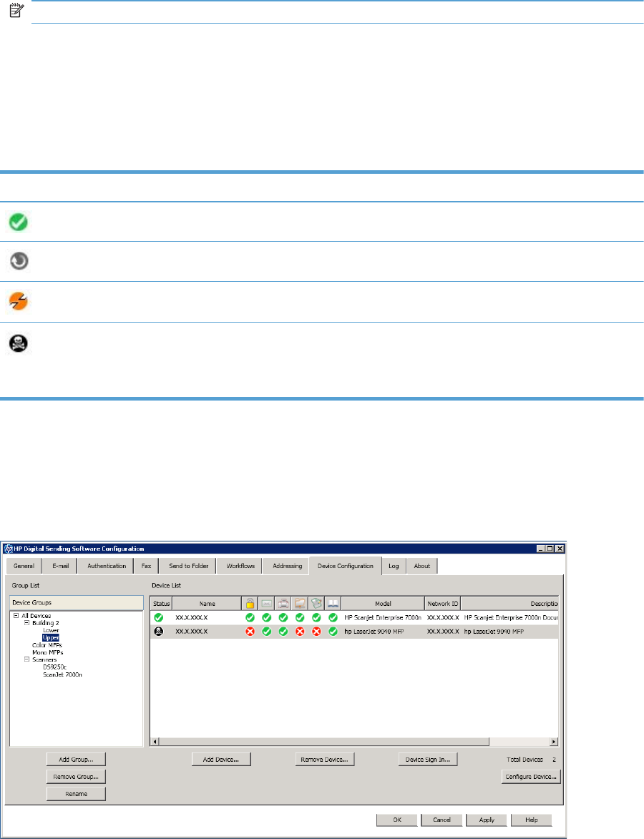Image resolution: width=644 pixels, height=839 pixels.
Task: Click the Remove Device... button
Action: point(324,760)
